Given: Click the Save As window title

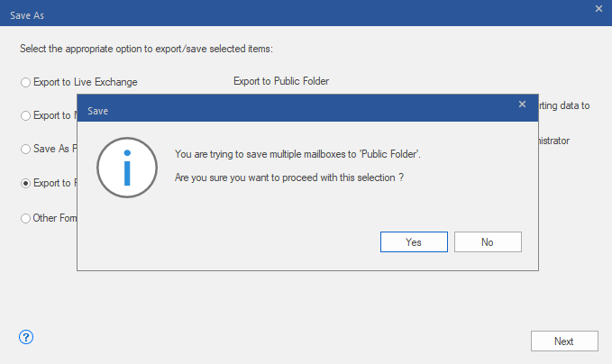Looking at the screenshot, I should [27, 15].
